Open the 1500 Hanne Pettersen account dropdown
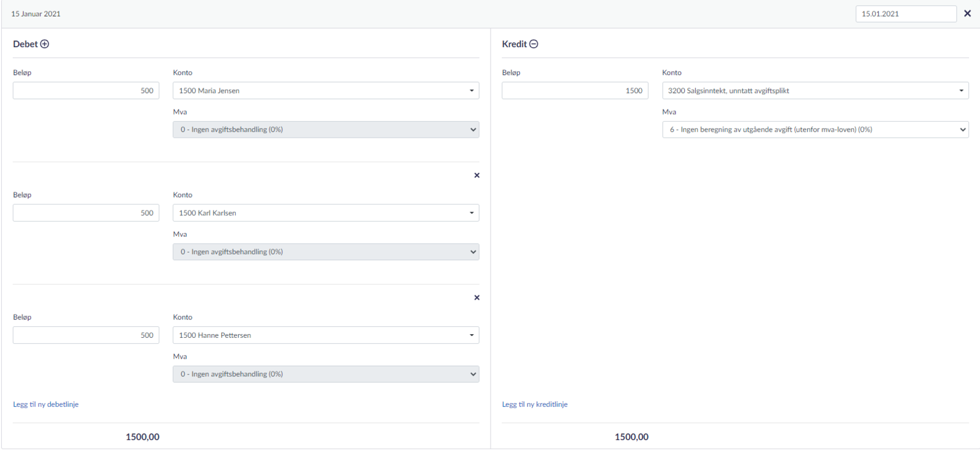 pos(325,335)
